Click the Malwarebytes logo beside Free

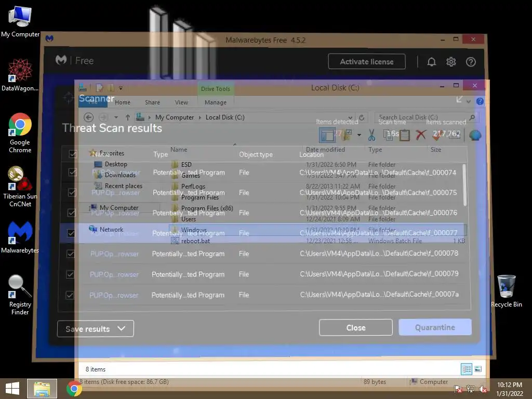point(61,60)
